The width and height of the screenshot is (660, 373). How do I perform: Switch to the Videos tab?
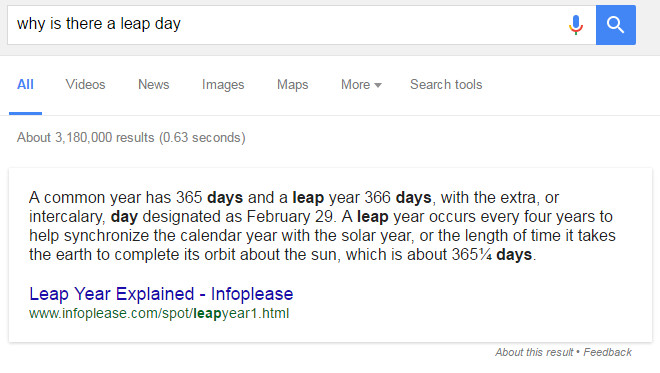click(x=85, y=85)
